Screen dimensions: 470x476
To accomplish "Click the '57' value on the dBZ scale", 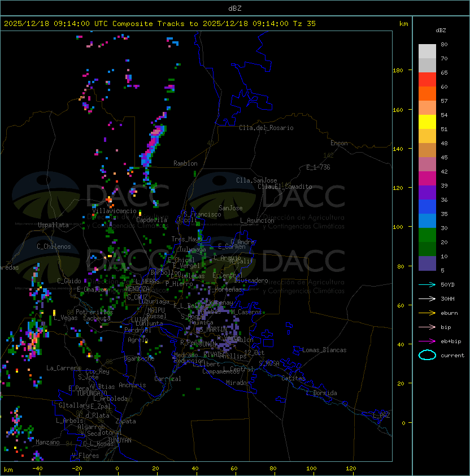I will coord(444,101).
